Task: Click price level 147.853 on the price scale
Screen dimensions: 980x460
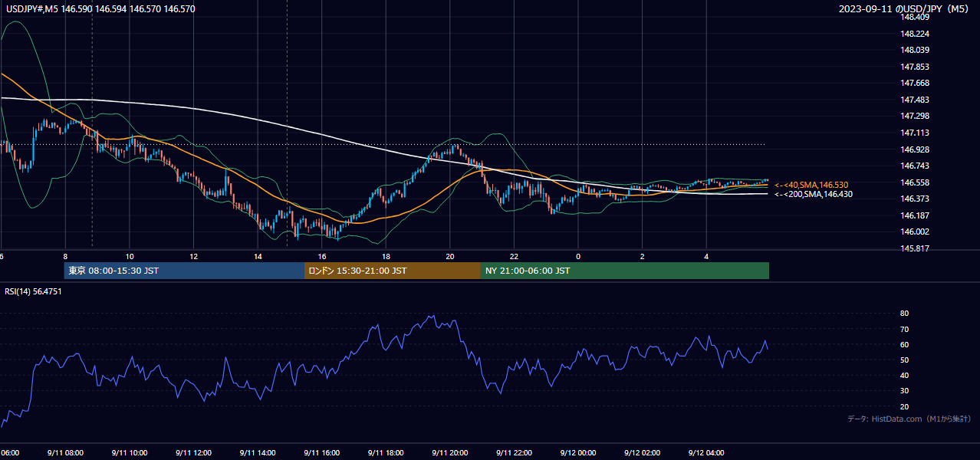Action: [916, 67]
